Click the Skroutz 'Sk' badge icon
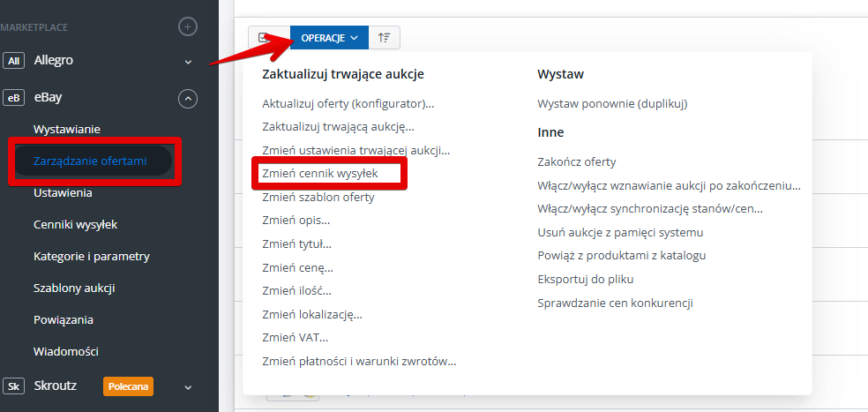The width and height of the screenshot is (868, 412). pos(14,386)
